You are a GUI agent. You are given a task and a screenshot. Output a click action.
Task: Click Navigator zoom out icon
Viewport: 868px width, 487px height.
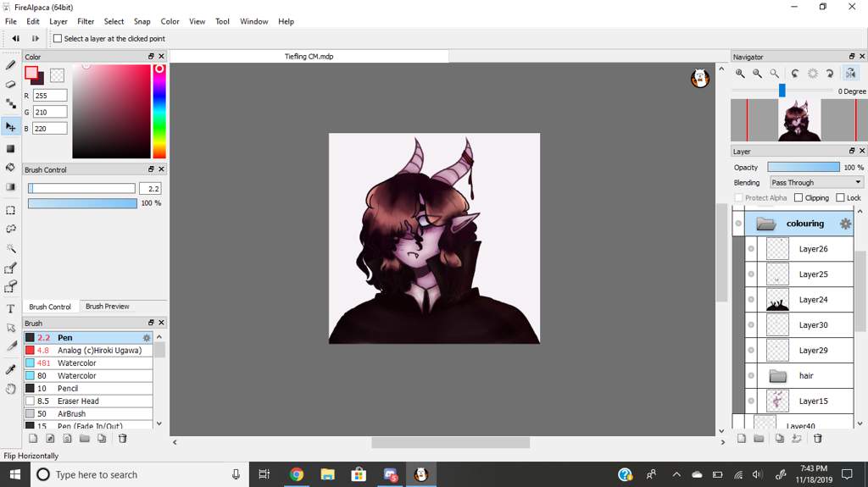click(x=757, y=74)
